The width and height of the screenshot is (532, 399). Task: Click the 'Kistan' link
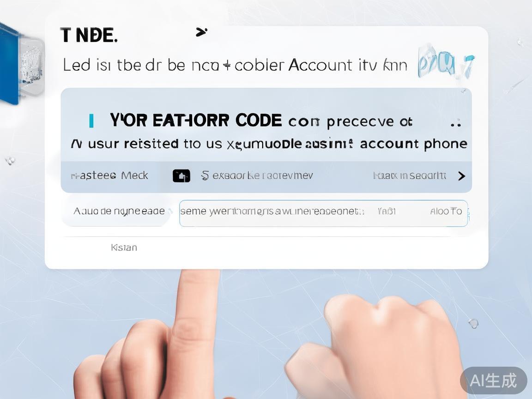coord(124,248)
